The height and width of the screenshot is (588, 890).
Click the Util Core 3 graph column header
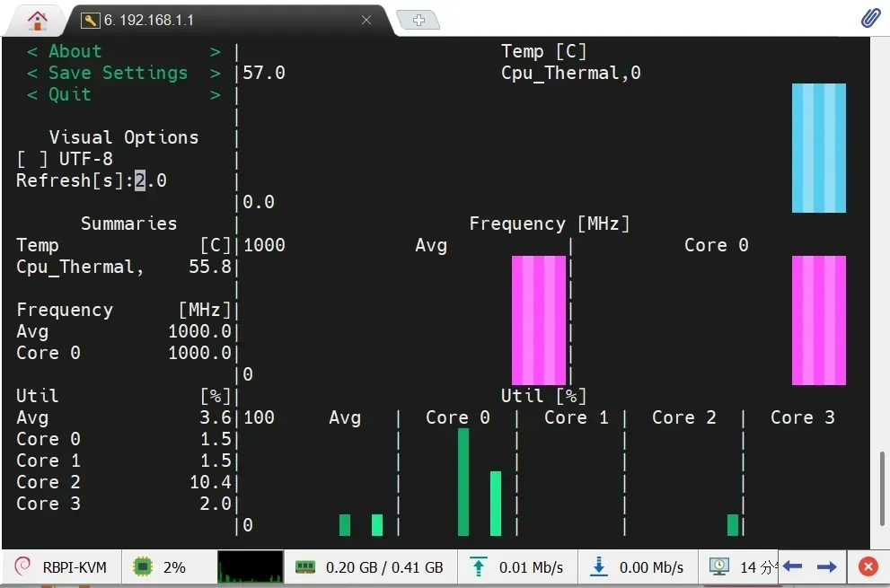tap(803, 417)
